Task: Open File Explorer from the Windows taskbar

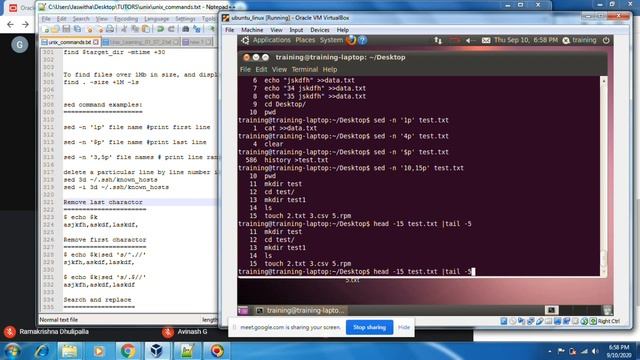Action: pos(70,351)
